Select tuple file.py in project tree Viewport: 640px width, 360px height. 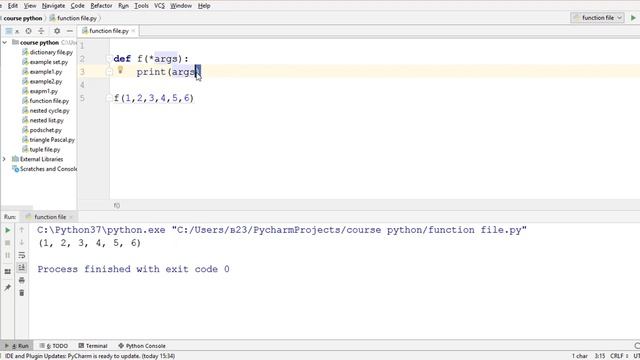point(41,149)
